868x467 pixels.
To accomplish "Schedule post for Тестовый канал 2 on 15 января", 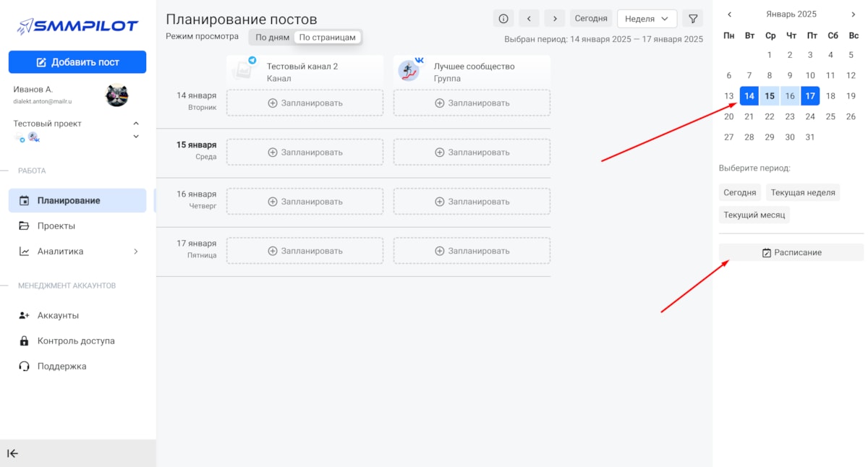I will click(305, 152).
